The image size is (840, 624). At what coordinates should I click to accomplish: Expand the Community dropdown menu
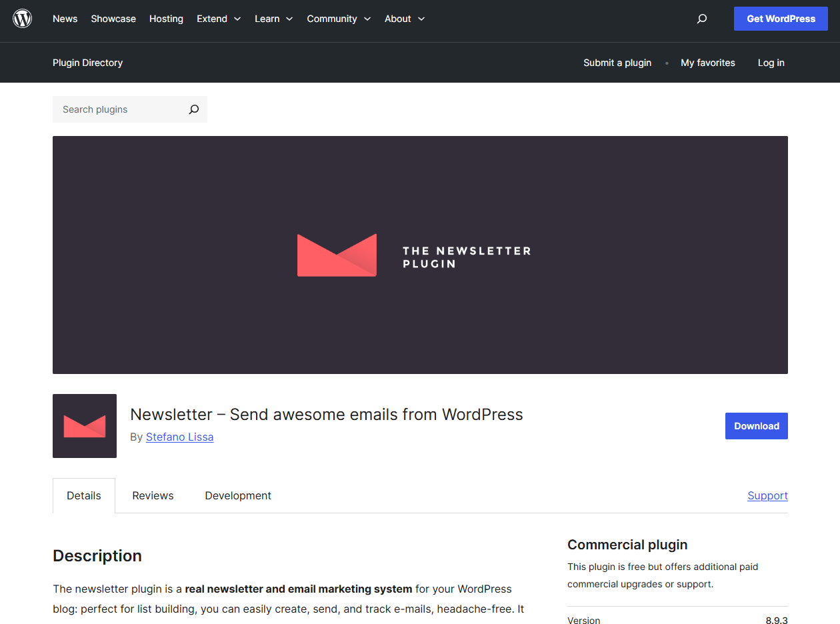coord(339,19)
